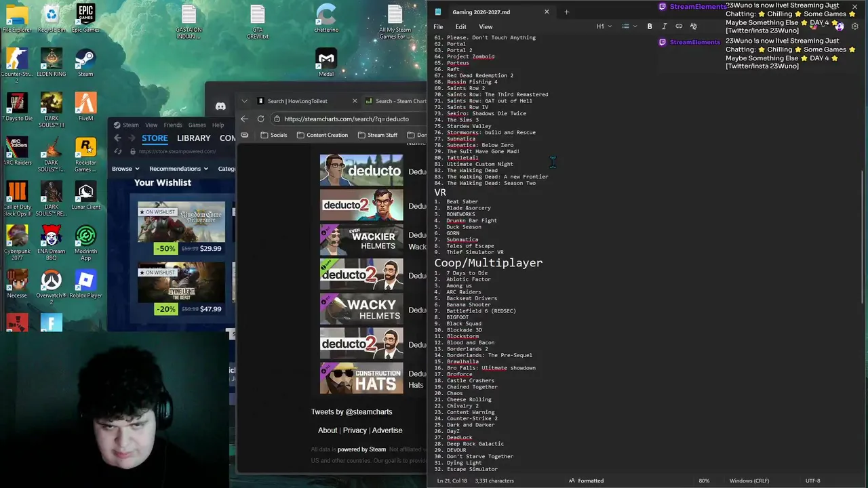Open the GTA CREW.txt desktop file
This screenshot has height=488, width=868.
point(258,22)
